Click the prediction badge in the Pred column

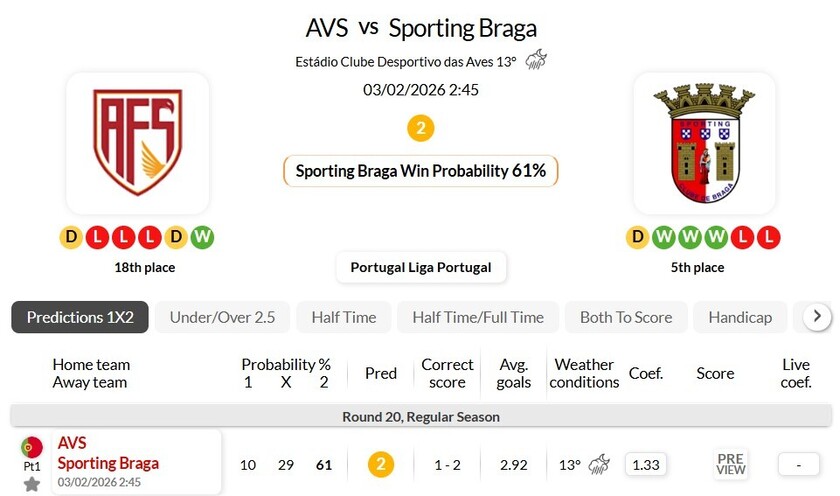tap(381, 464)
